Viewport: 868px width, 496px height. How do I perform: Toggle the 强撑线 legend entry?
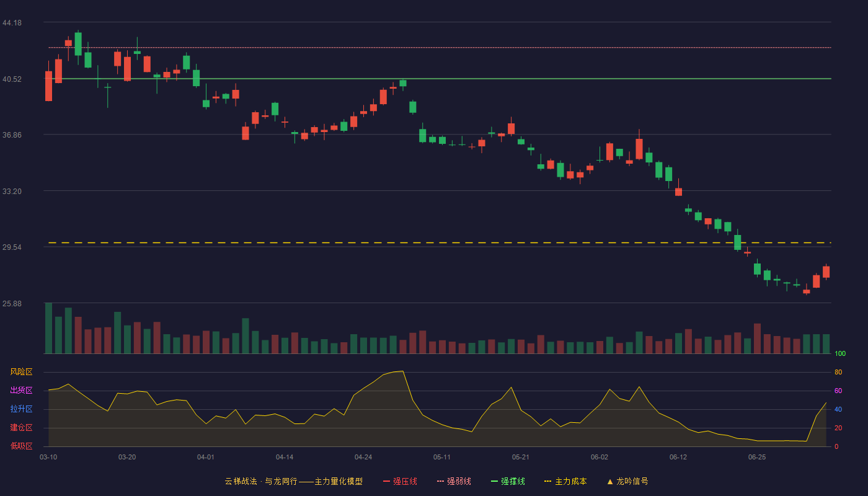(x=508, y=481)
